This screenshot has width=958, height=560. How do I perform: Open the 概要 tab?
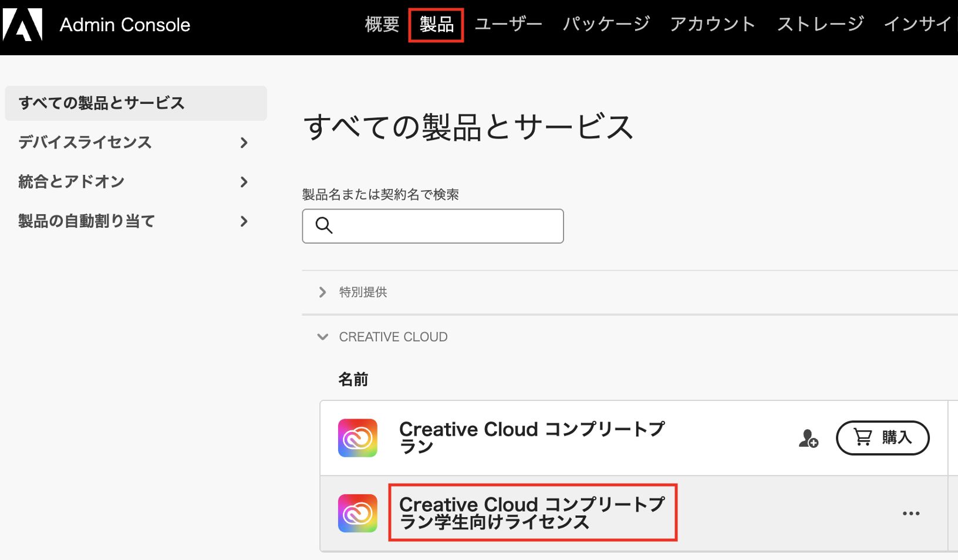pos(382,25)
